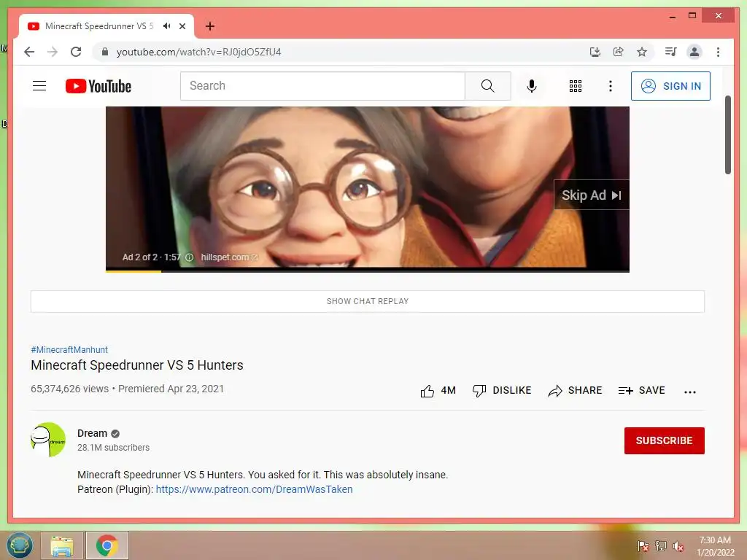Open File Explorer from the taskbar
The width and height of the screenshot is (747, 560).
pyautogui.click(x=62, y=545)
